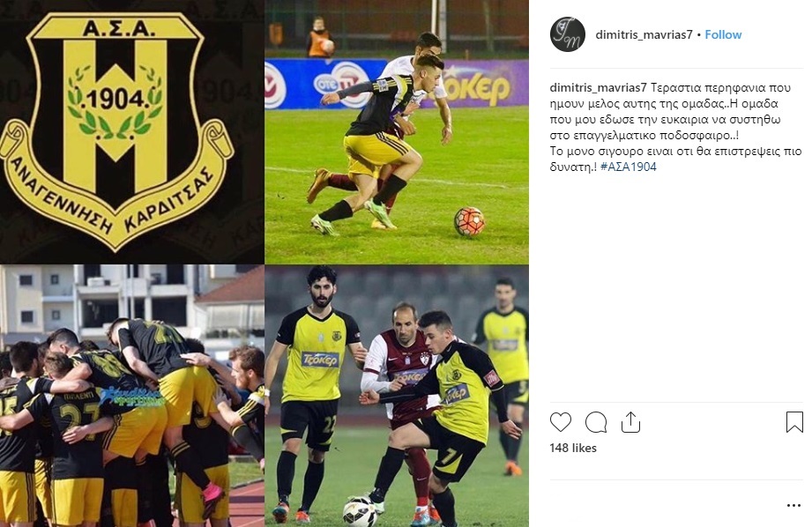
Task: Follow dimitris_mavrias7
Action: (x=723, y=34)
